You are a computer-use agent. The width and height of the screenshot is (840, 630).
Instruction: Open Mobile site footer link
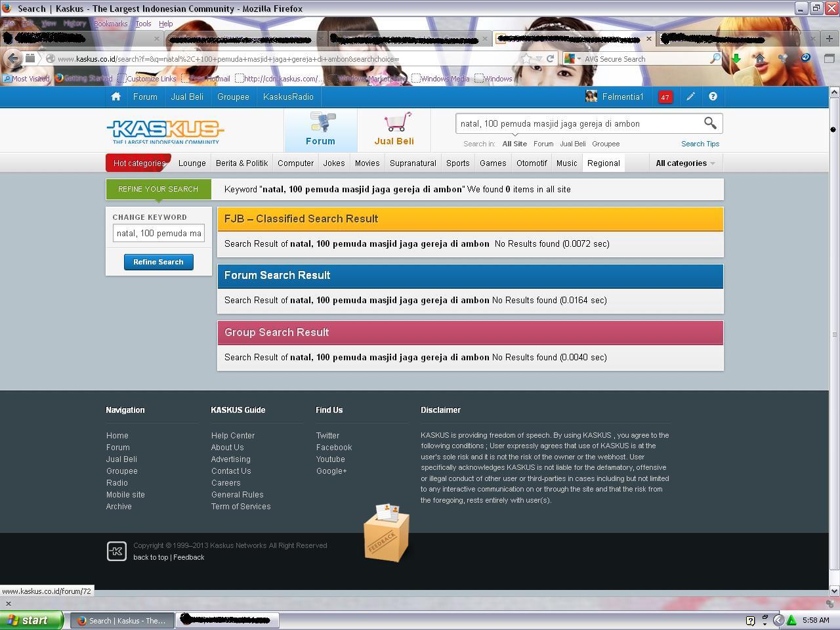[125, 495]
